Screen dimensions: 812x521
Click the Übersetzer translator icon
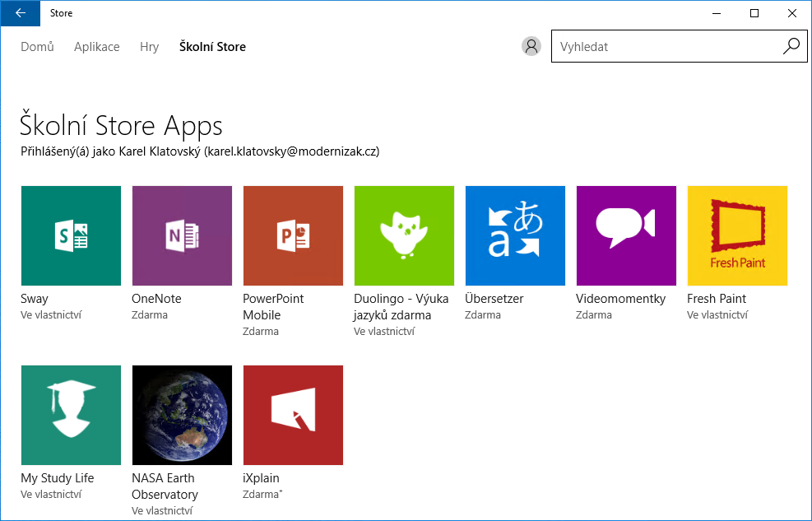click(515, 235)
